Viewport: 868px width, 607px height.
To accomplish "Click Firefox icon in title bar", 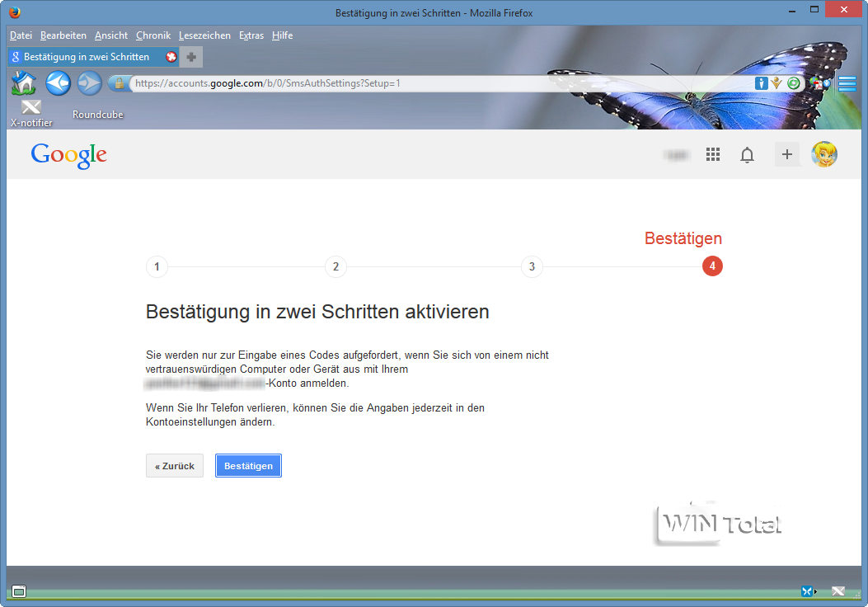I will point(15,12).
